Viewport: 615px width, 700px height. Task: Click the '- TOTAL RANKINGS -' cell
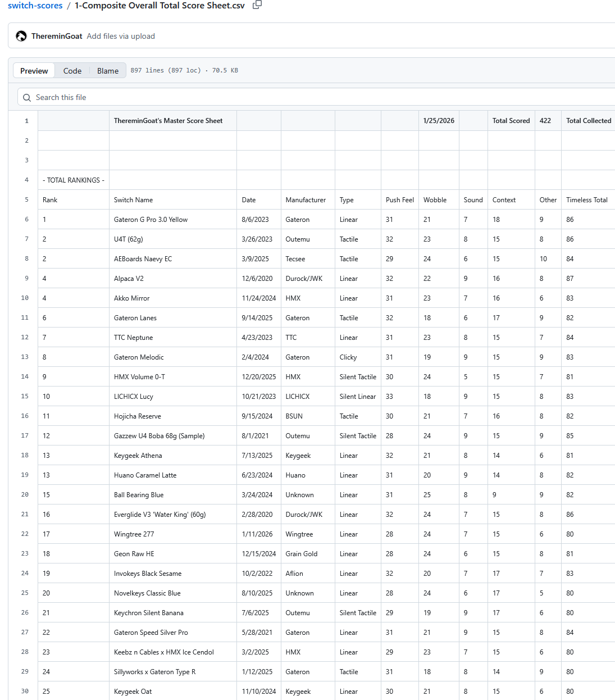pos(74,180)
